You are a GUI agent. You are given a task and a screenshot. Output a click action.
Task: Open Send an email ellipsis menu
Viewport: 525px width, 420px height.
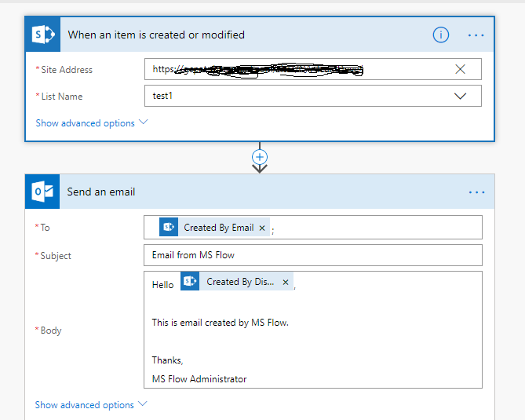(476, 192)
